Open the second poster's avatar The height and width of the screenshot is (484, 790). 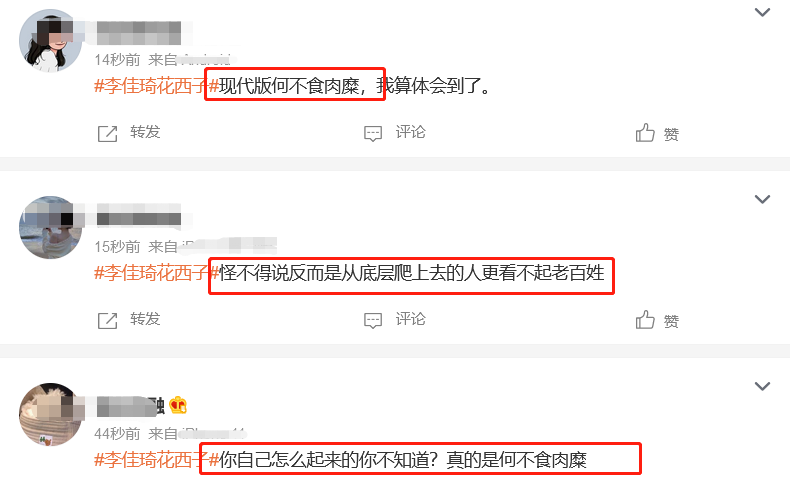[50, 228]
